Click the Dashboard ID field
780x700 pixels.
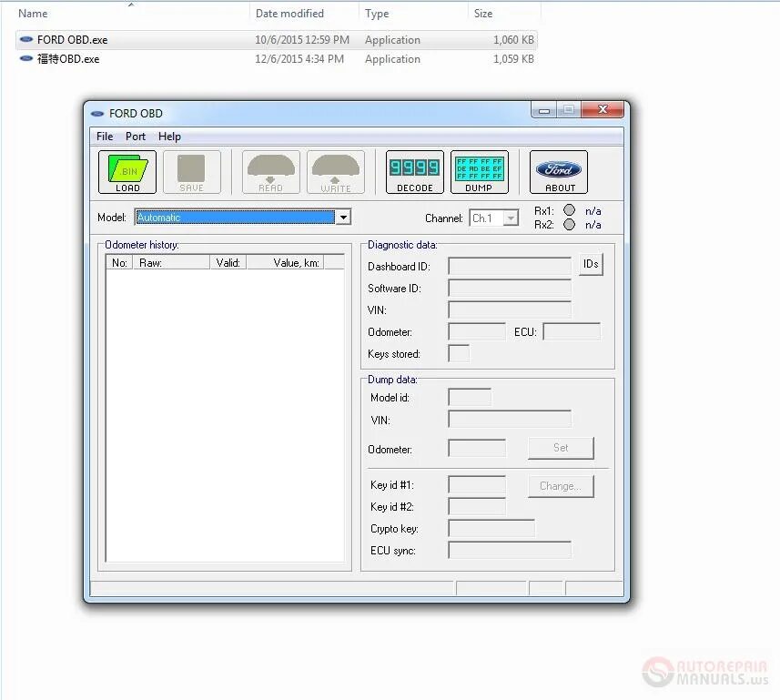510,266
